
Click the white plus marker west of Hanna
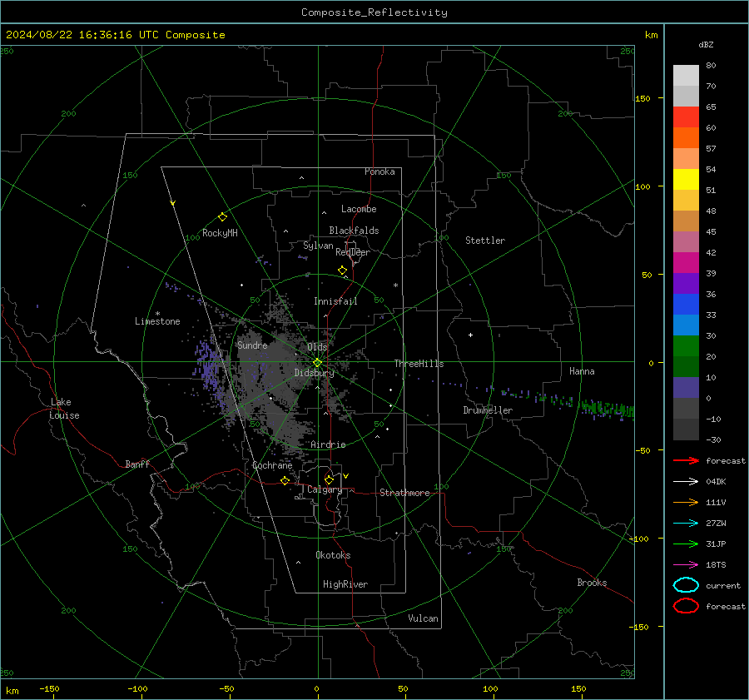[470, 335]
